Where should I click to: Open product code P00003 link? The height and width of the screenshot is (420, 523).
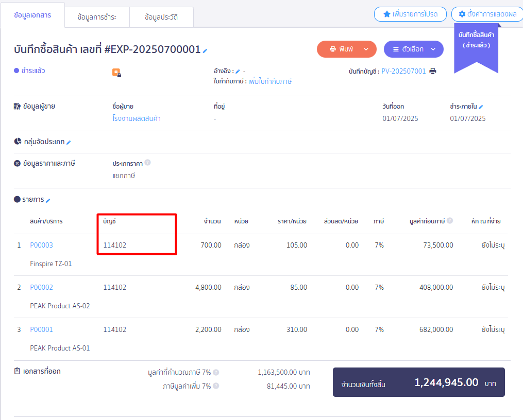[41, 245]
